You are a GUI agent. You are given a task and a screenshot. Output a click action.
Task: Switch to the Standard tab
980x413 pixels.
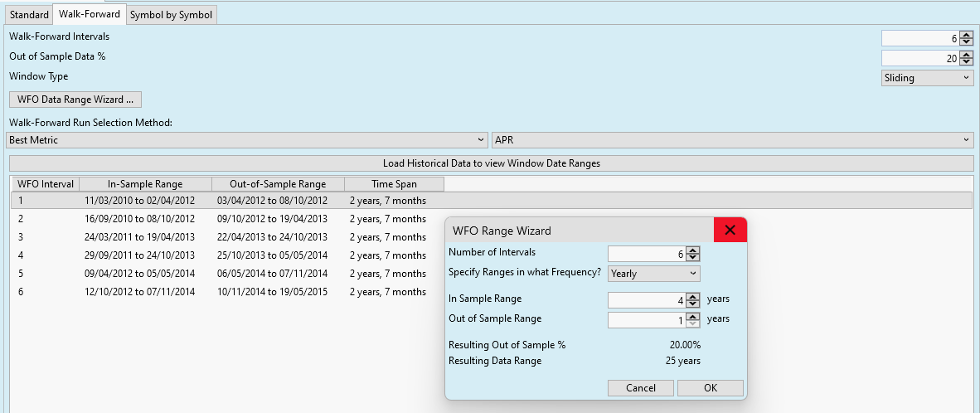(30, 14)
